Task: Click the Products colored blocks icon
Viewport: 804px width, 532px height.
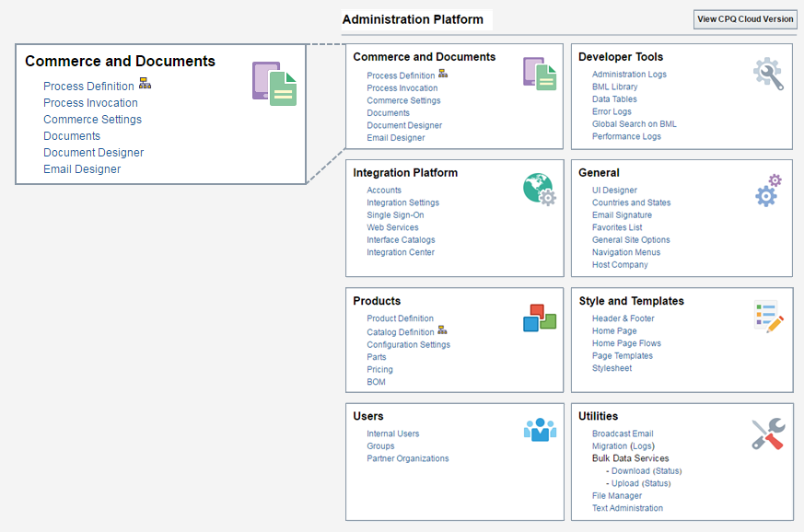Action: 539,317
